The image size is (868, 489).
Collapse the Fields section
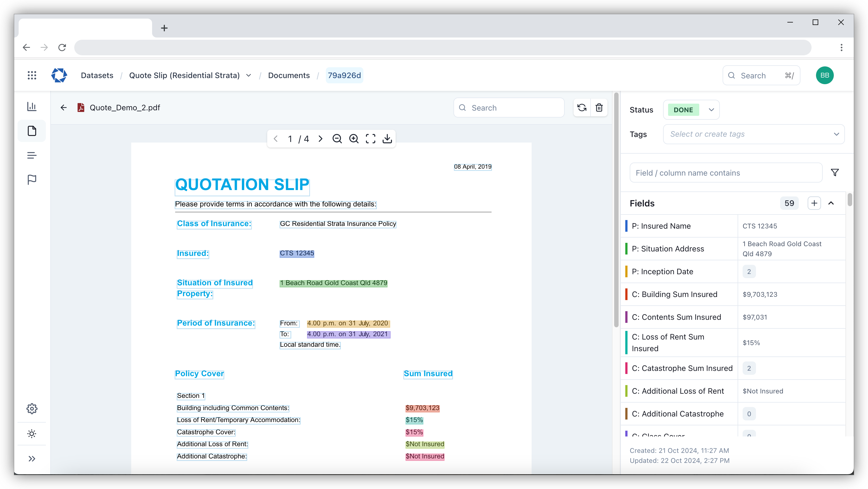831,203
